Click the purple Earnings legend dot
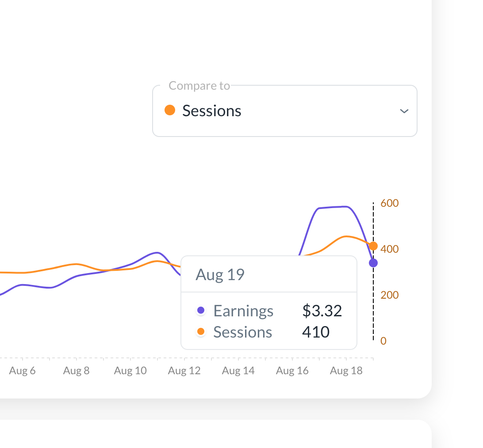The height and width of the screenshot is (448, 483). (201, 311)
